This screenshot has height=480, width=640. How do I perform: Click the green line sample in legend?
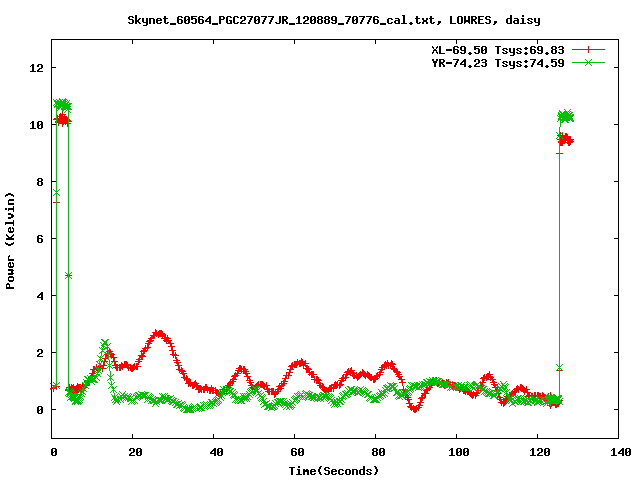click(x=588, y=62)
